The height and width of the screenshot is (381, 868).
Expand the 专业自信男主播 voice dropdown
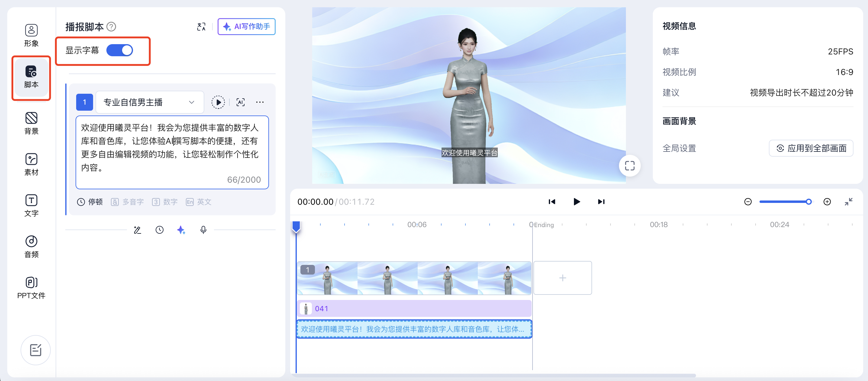click(x=150, y=102)
